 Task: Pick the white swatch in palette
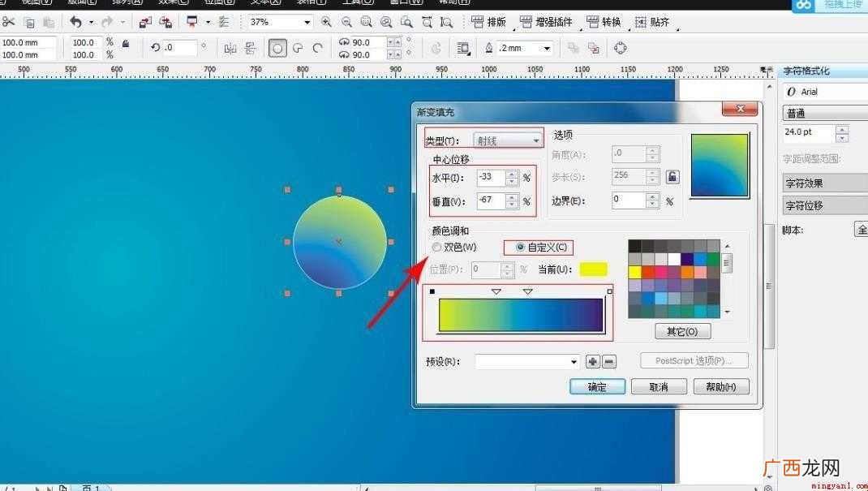(x=673, y=259)
